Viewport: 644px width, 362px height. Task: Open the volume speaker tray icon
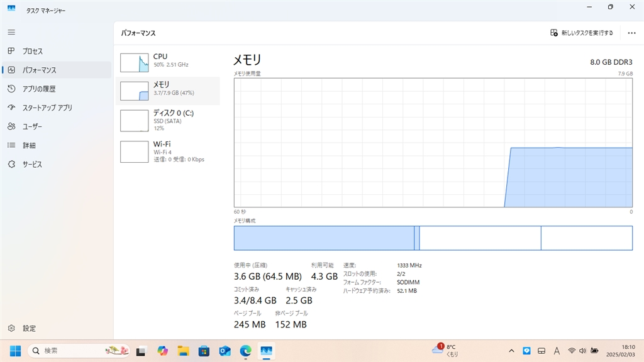click(582, 351)
